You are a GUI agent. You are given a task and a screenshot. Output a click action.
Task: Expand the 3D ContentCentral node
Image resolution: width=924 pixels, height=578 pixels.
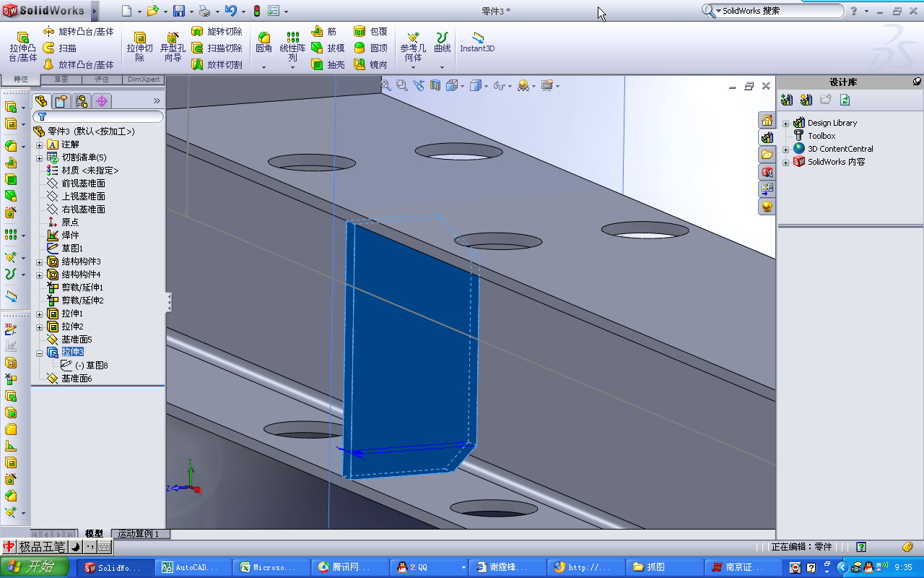point(786,149)
